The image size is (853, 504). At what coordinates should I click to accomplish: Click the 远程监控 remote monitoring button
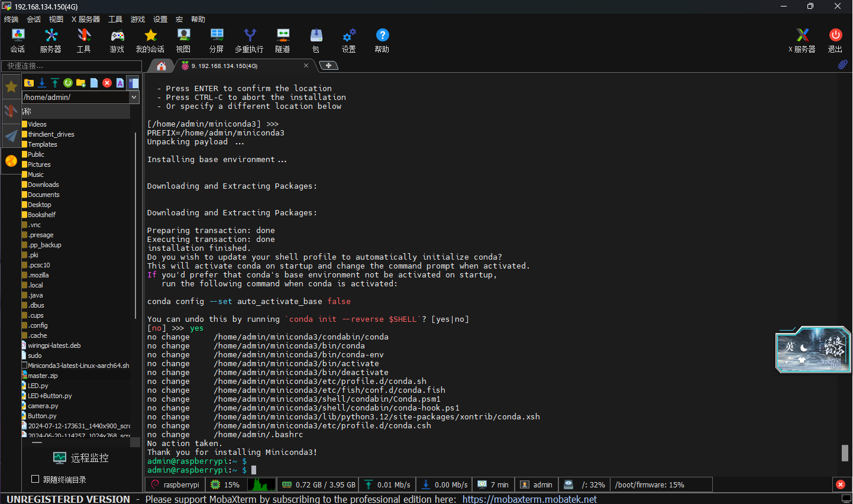point(81,458)
